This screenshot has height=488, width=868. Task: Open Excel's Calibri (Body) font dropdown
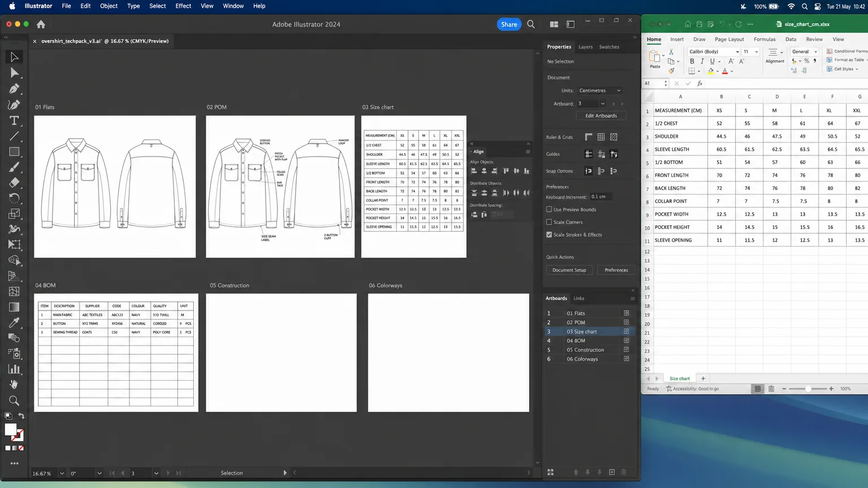pyautogui.click(x=714, y=51)
